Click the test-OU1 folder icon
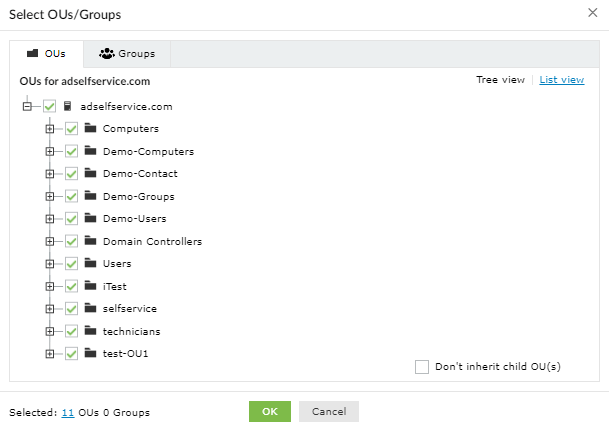 tap(90, 354)
